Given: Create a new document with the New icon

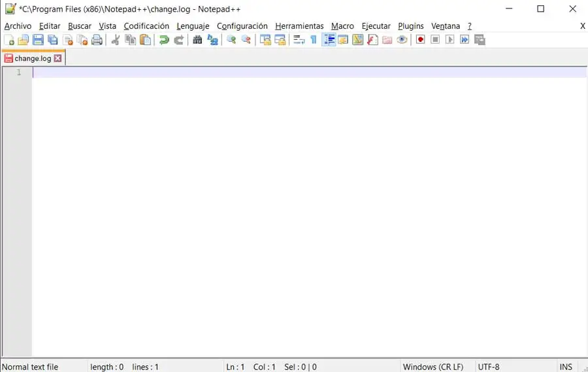Looking at the screenshot, I should coord(9,40).
